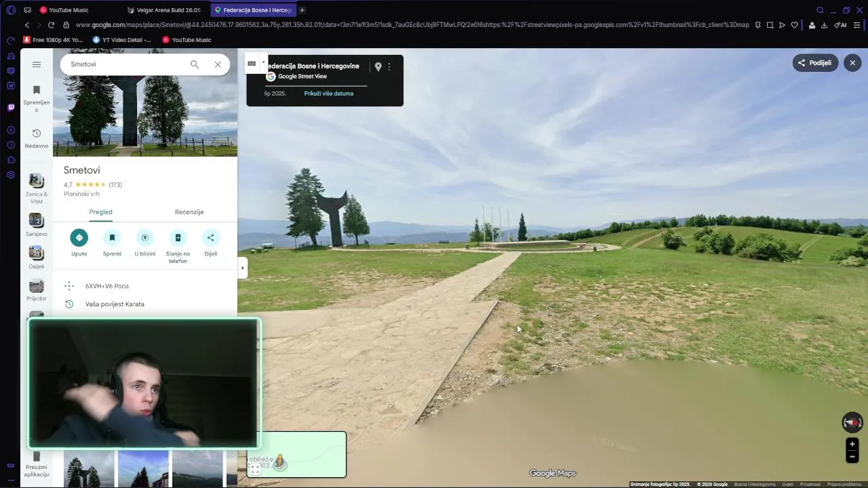This screenshot has height=488, width=868.
Task: Open Street View three-dot options menu
Action: click(x=389, y=67)
